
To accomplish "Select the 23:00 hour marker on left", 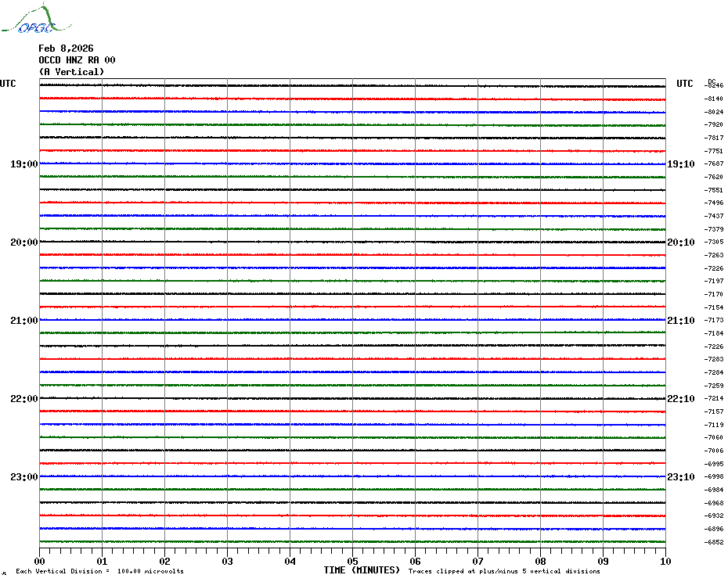I will [x=23, y=477].
